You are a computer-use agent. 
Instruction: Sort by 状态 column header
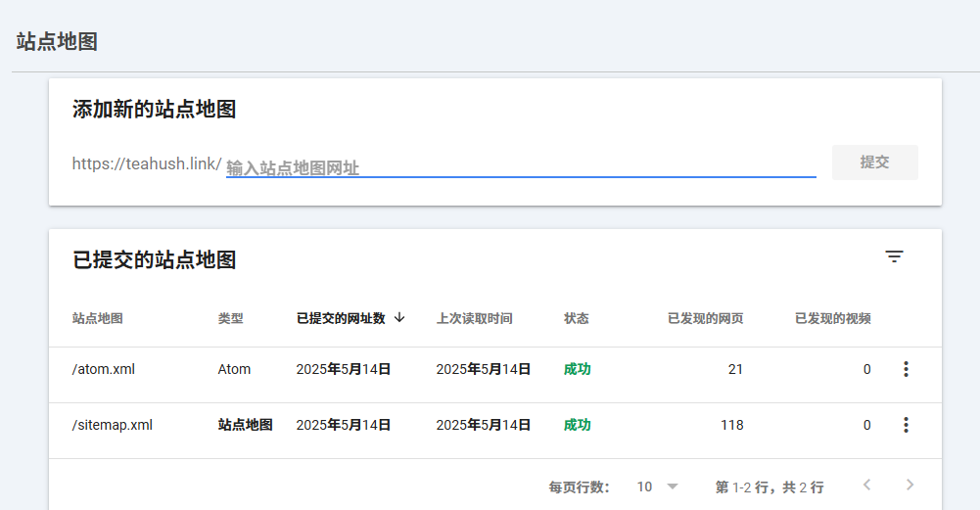577,318
